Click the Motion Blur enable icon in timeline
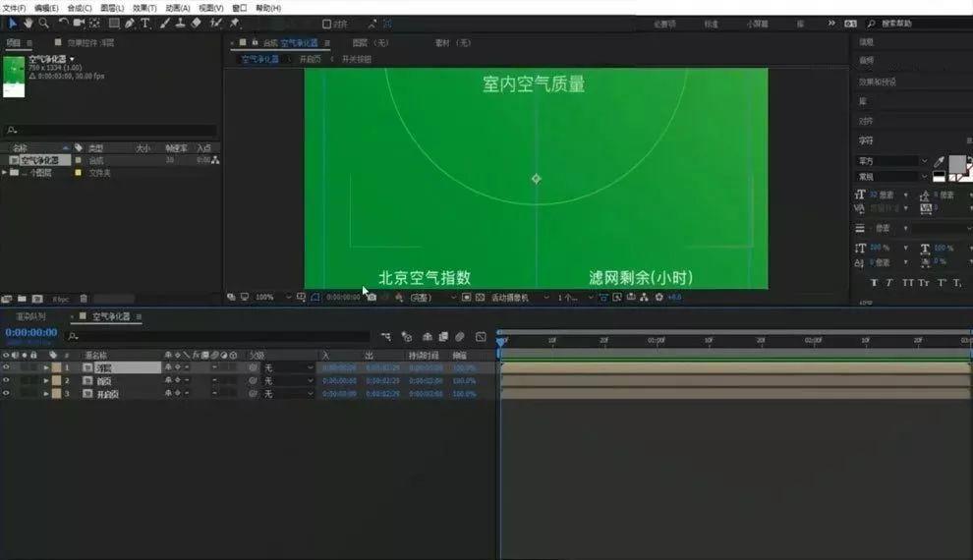This screenshot has width=973, height=560. (x=460, y=336)
